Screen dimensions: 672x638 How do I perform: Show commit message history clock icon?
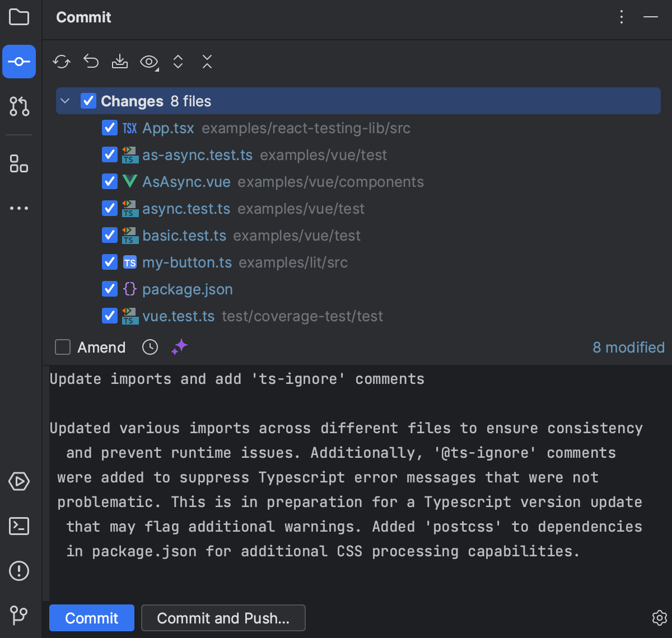pyautogui.click(x=150, y=347)
